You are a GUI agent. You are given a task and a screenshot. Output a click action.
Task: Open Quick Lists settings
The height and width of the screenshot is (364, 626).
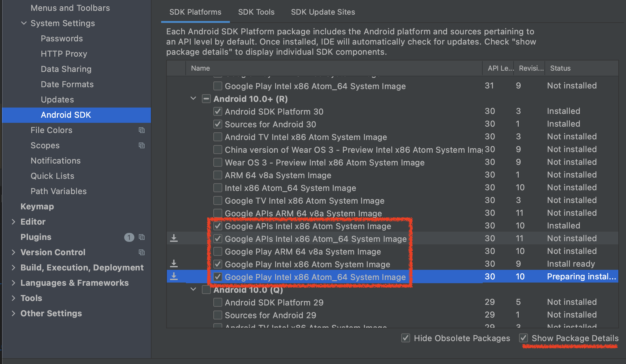[x=52, y=176]
